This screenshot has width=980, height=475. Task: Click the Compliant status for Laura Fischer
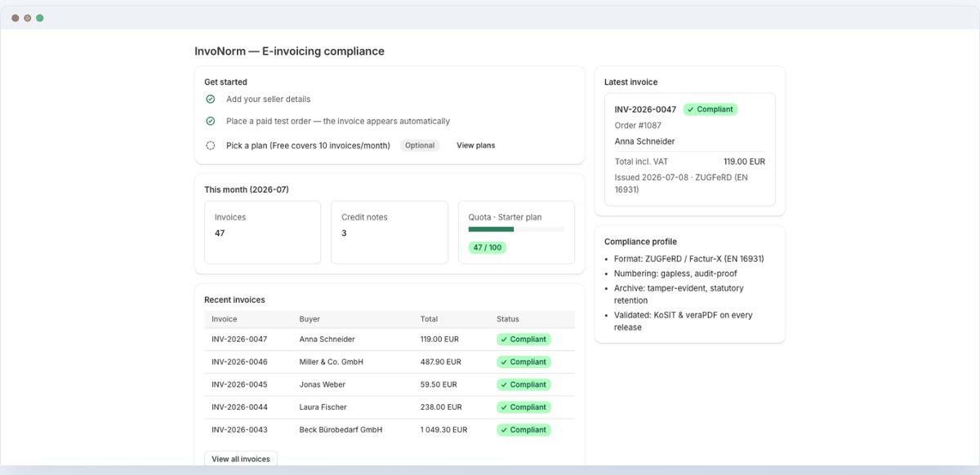[523, 407]
